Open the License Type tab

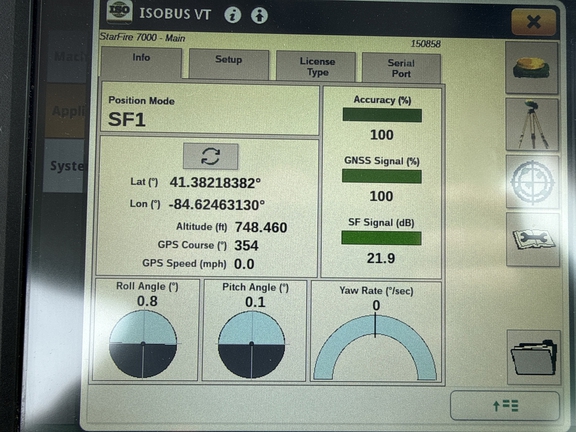(x=316, y=66)
